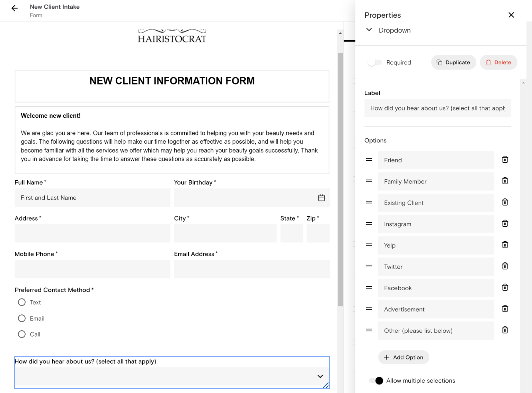Click the Email Address input field
The height and width of the screenshot is (393, 532).
252,269
